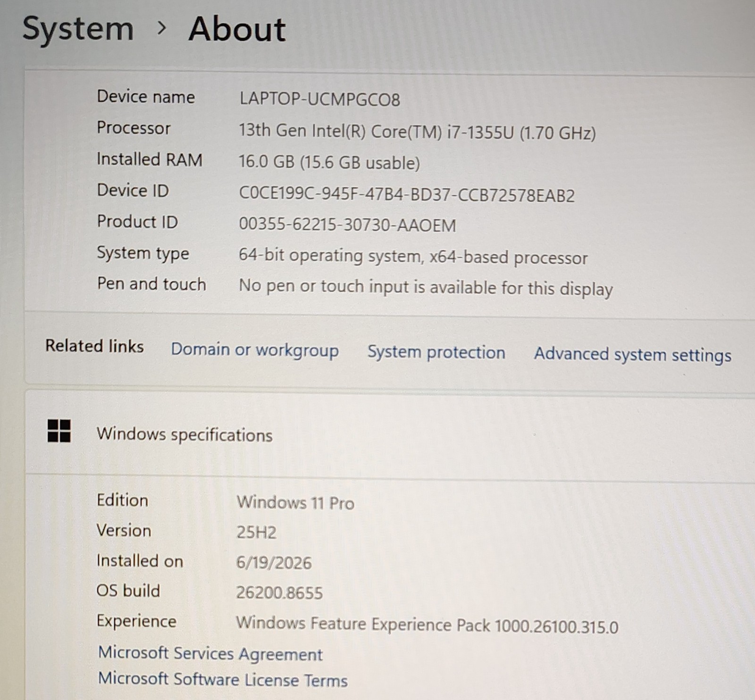Collapse the Windows specifications section header
This screenshot has height=700, width=755.
pos(390,433)
